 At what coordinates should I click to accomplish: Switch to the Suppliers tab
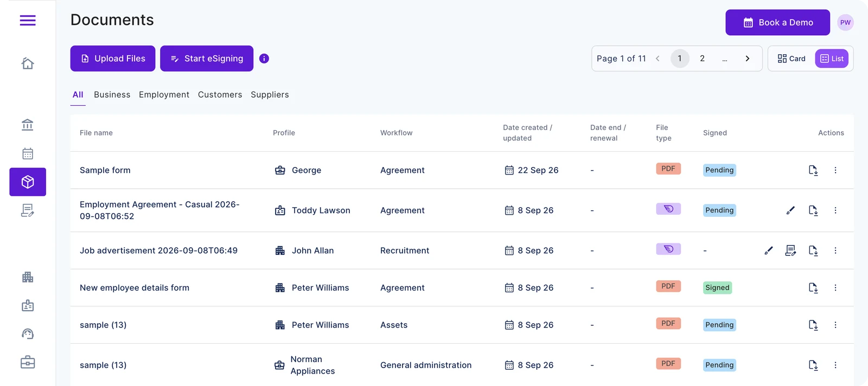[270, 95]
